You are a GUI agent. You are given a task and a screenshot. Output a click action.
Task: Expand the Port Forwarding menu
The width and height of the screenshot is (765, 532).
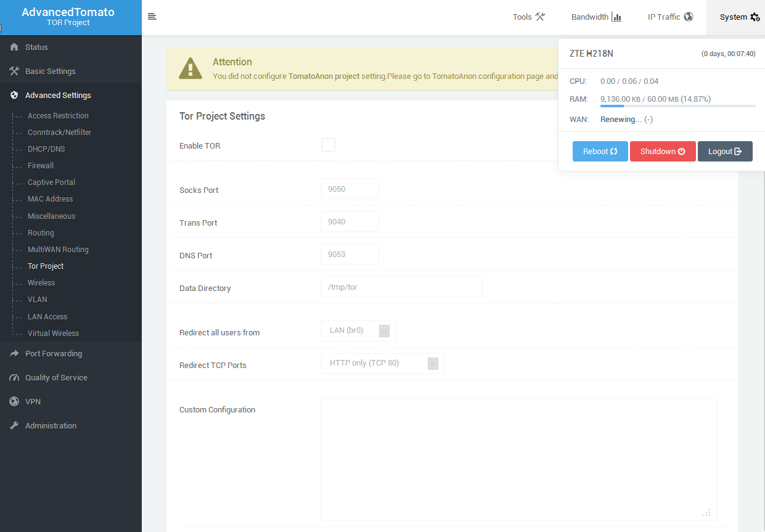(71, 353)
